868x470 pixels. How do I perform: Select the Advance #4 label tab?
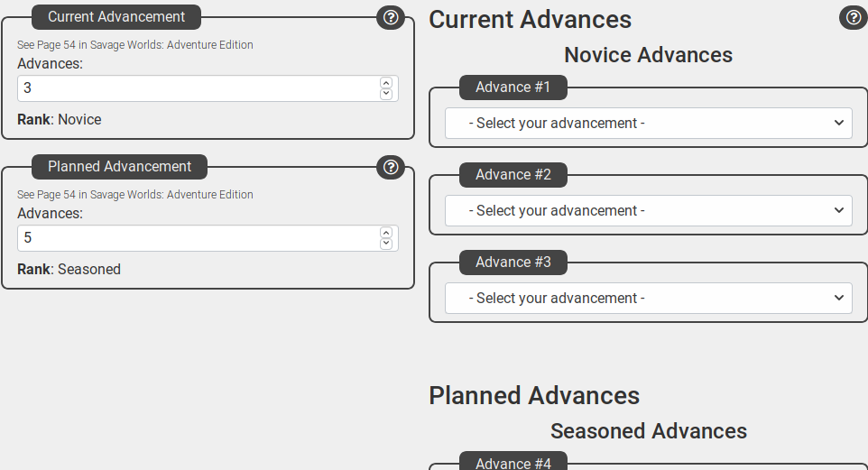click(513, 461)
